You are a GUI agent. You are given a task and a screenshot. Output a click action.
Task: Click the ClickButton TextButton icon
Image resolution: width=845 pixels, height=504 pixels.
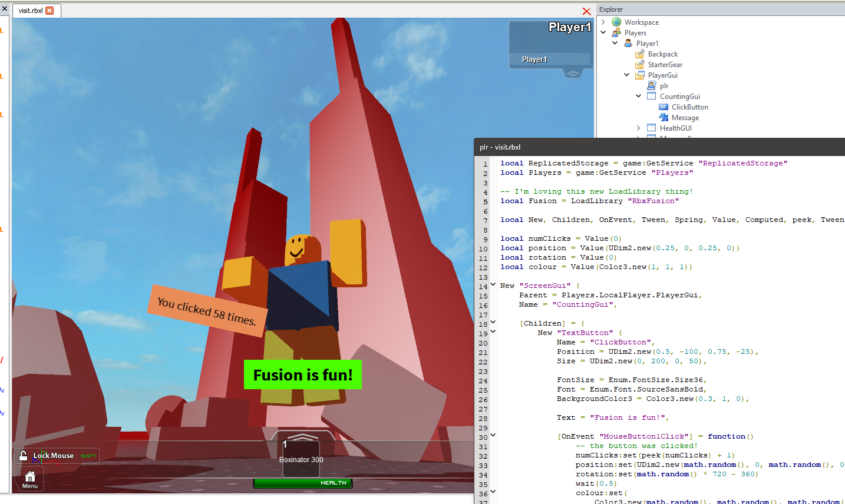coord(664,107)
